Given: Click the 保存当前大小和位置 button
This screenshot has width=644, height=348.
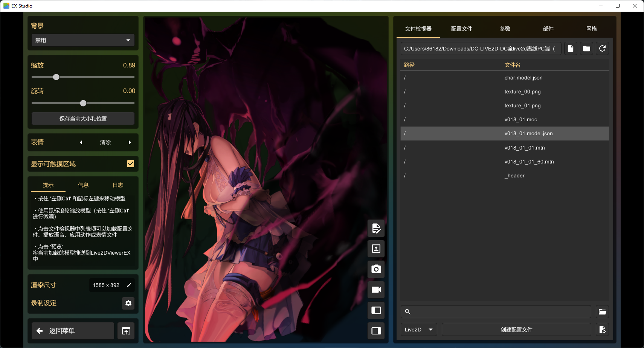Looking at the screenshot, I should coord(83,119).
